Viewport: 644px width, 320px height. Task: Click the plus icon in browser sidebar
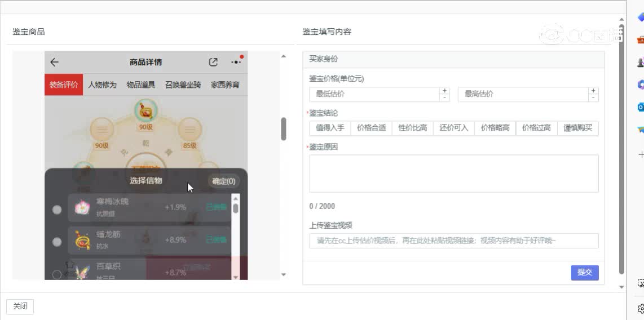click(641, 154)
